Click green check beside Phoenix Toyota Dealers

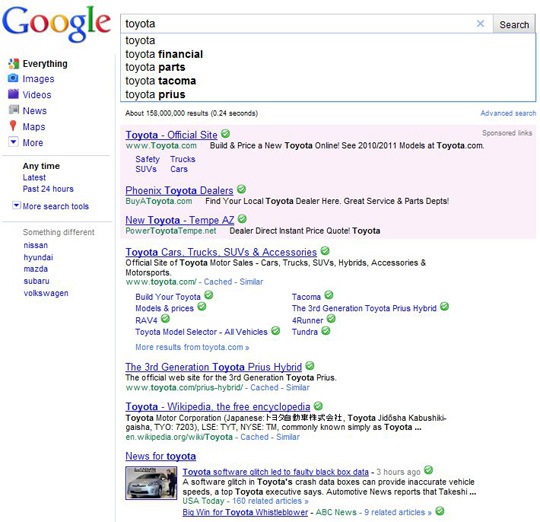point(241,189)
